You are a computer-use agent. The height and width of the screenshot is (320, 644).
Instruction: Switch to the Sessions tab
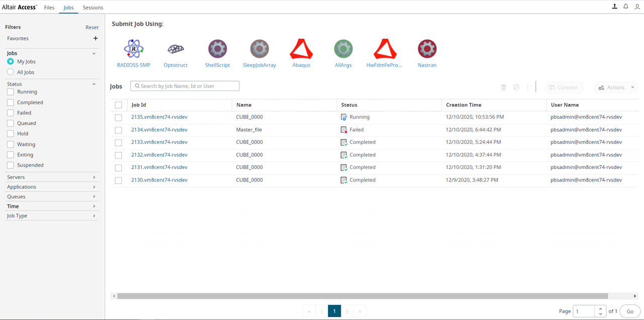(x=93, y=8)
